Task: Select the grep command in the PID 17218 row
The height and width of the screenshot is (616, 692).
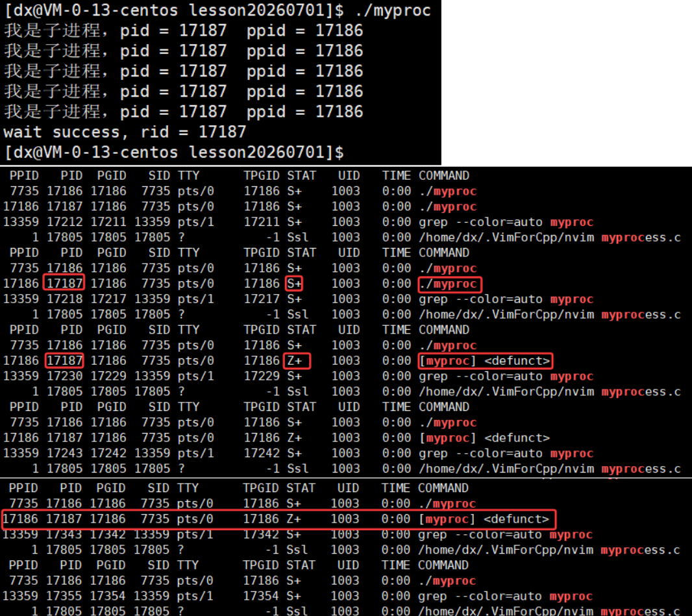Action: (506, 300)
